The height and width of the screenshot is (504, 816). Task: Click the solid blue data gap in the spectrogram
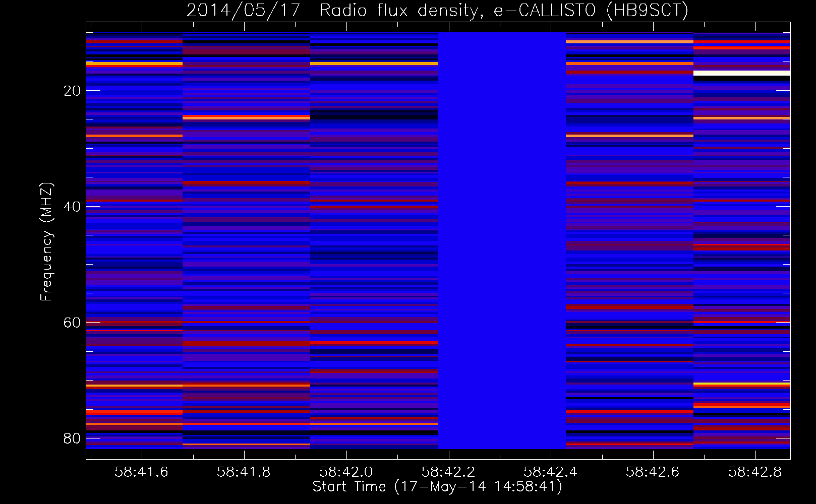tap(502, 240)
